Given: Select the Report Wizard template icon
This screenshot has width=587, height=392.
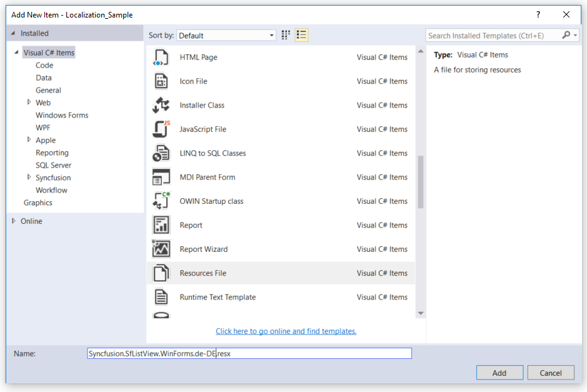Looking at the screenshot, I should [161, 249].
